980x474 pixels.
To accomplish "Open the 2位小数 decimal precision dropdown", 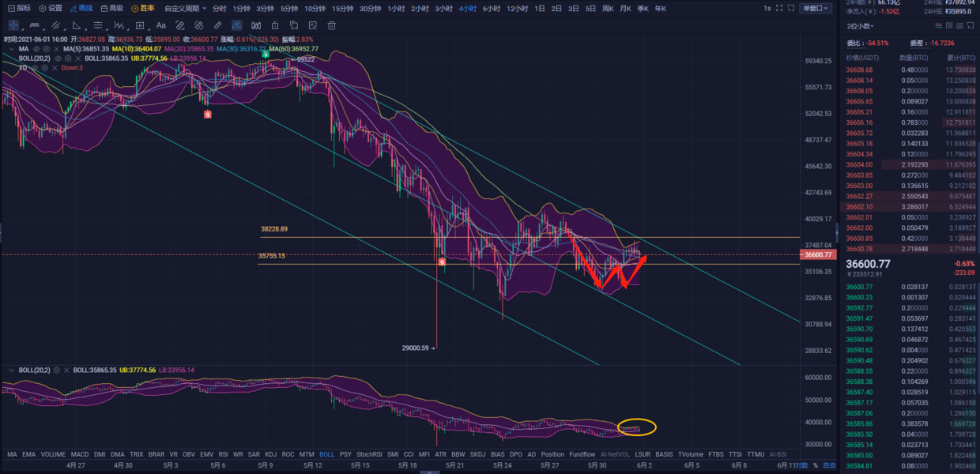I will (861, 26).
